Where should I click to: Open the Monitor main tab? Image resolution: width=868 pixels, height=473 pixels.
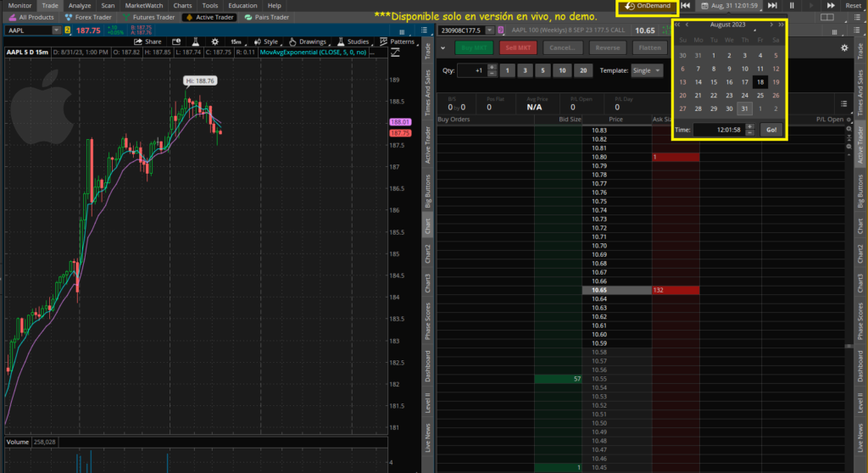[x=20, y=6]
